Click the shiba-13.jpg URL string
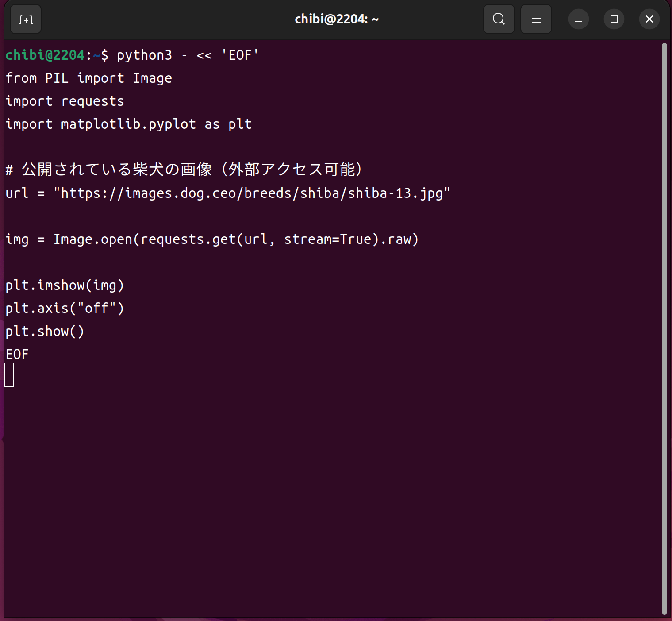672x621 pixels. click(251, 193)
